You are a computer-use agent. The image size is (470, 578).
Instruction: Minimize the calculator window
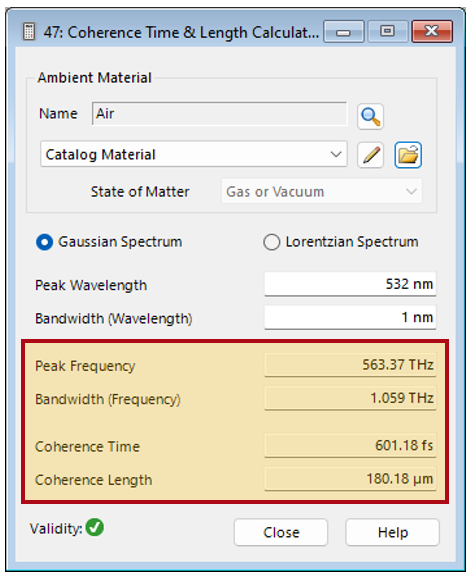(344, 32)
